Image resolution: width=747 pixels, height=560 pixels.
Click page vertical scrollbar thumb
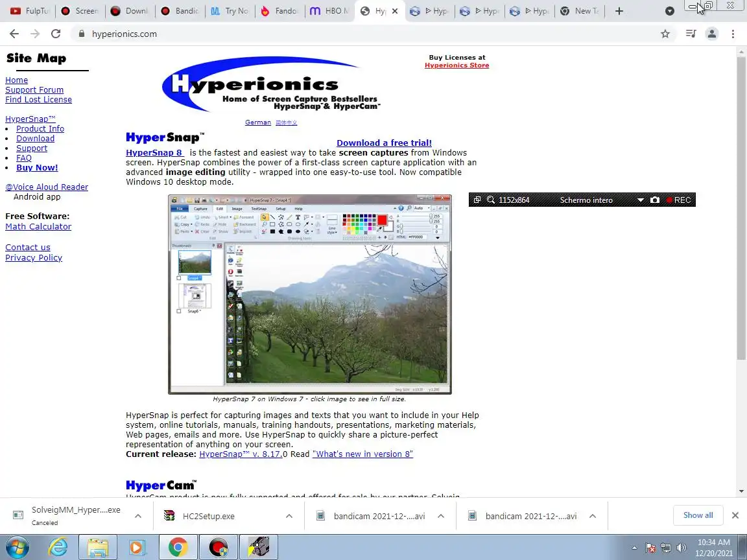tap(741, 207)
